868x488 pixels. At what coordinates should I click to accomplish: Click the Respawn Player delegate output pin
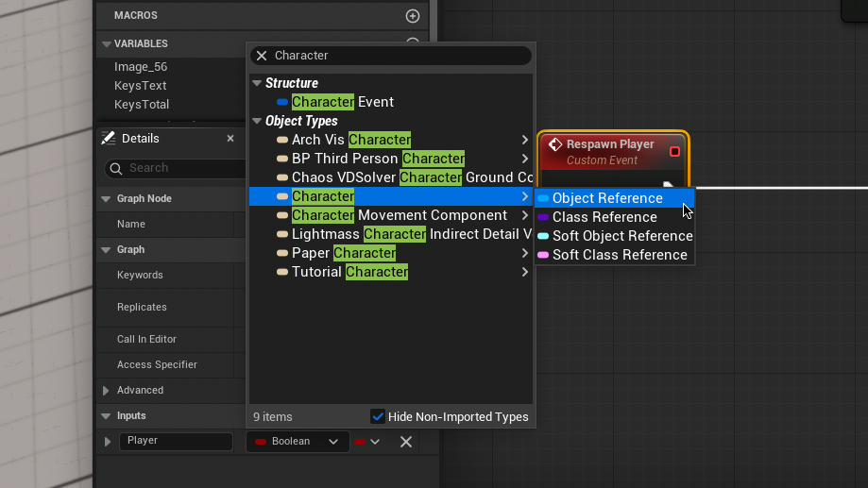[x=674, y=151]
